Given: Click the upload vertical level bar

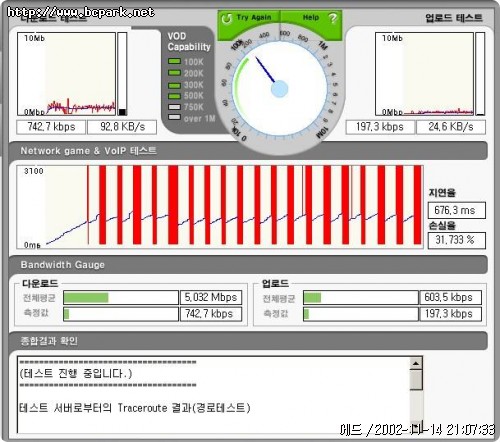Looking at the screenshot, I should [x=480, y=74].
